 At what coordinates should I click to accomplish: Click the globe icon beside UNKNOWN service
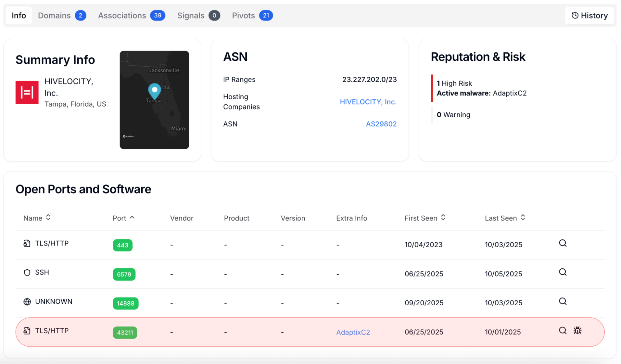(x=27, y=302)
